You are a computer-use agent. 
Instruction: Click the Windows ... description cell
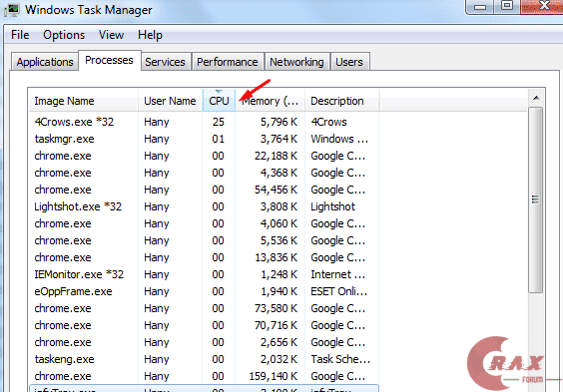pos(339,139)
